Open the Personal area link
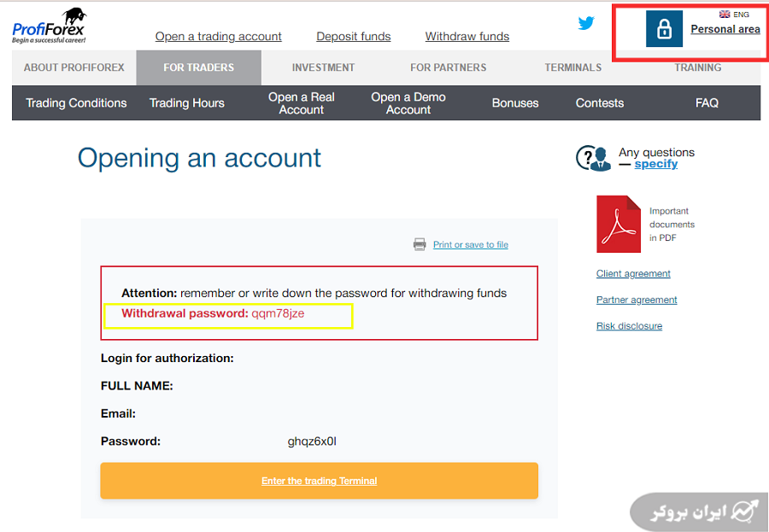 click(725, 29)
